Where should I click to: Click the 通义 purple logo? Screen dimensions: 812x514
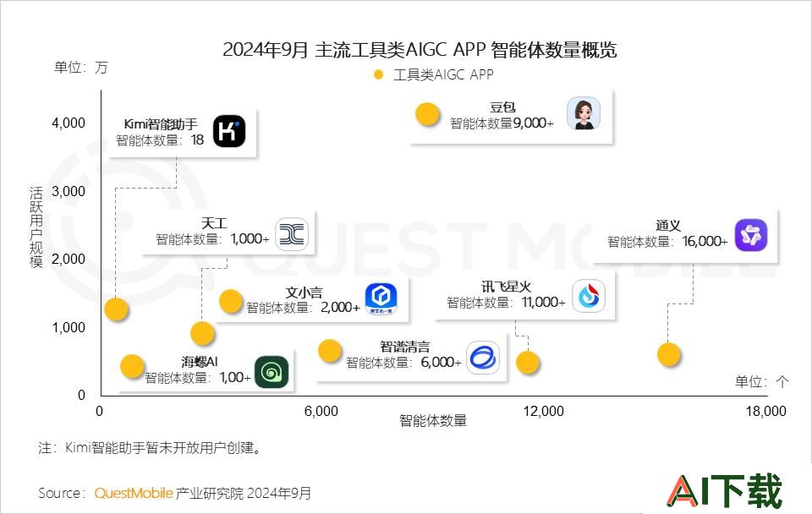point(751,235)
